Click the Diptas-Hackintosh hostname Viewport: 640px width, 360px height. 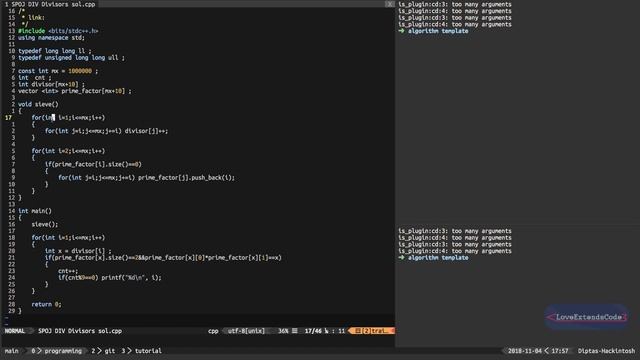pos(606,351)
